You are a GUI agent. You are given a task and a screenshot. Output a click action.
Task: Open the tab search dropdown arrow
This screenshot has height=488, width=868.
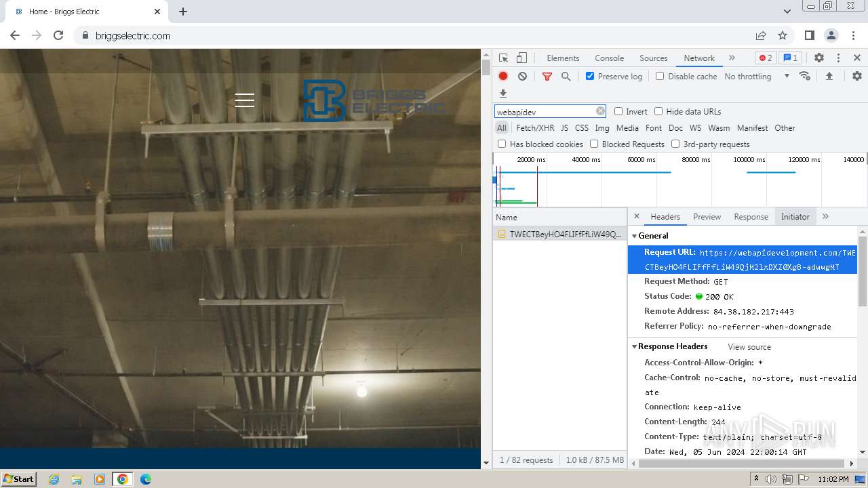tap(787, 12)
